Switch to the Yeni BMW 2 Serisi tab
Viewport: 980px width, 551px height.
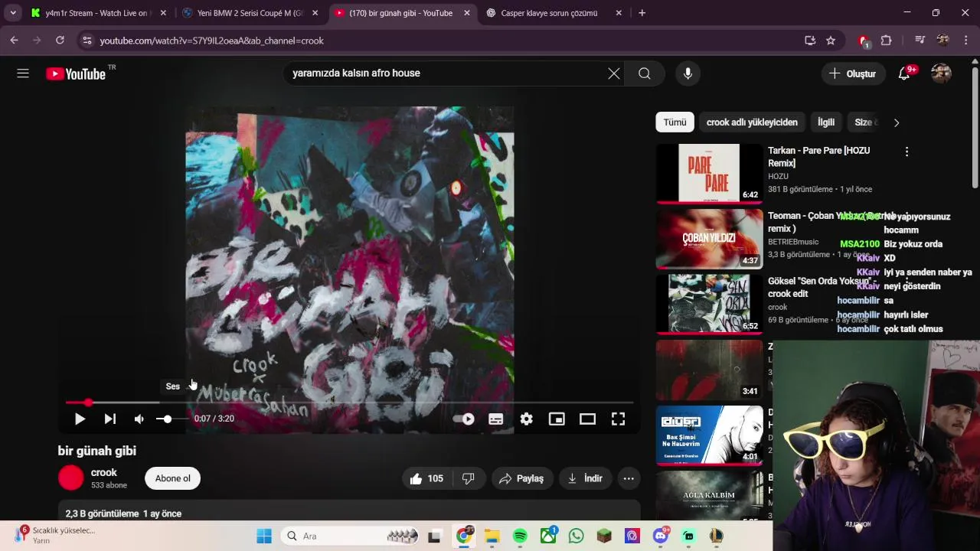250,13
